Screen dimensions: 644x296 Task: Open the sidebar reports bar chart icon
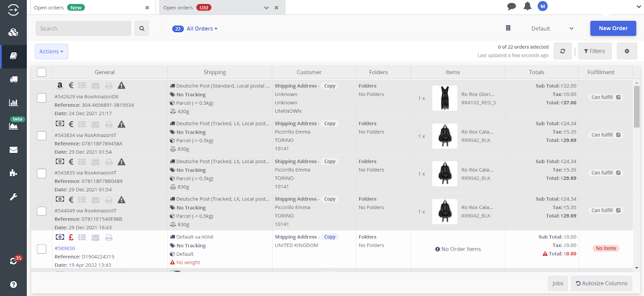13,102
